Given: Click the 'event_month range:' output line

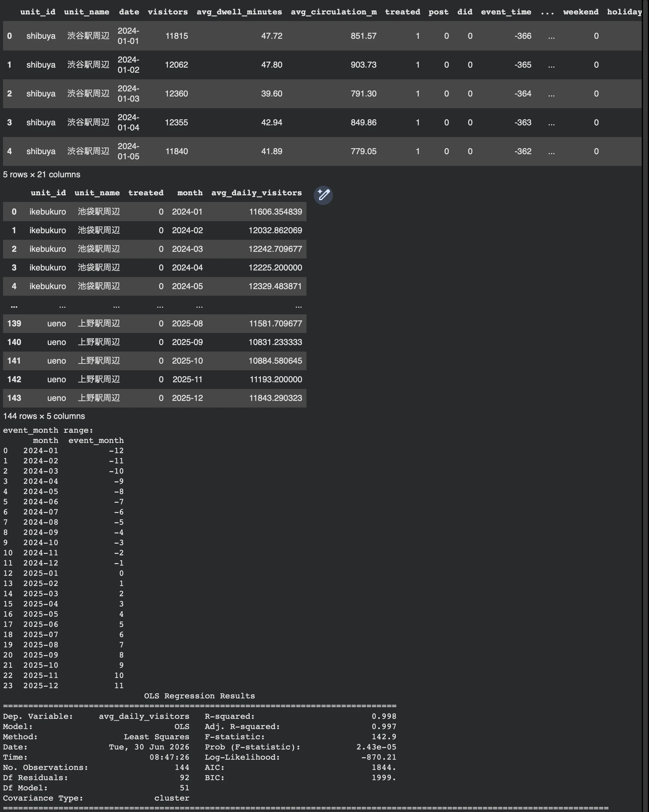Looking at the screenshot, I should coord(48,430).
